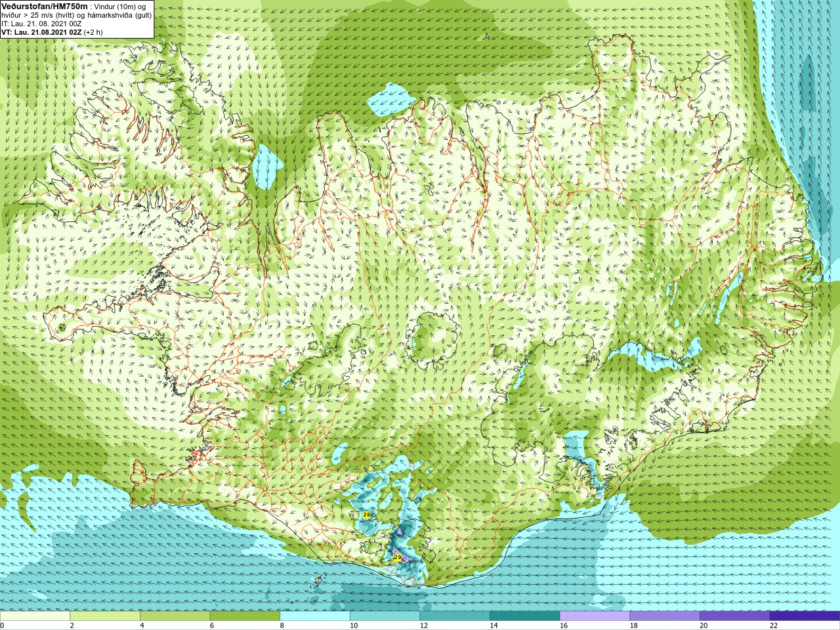
Task: Select the dark indigo swatch above 22 m/s
Action: click(805, 616)
